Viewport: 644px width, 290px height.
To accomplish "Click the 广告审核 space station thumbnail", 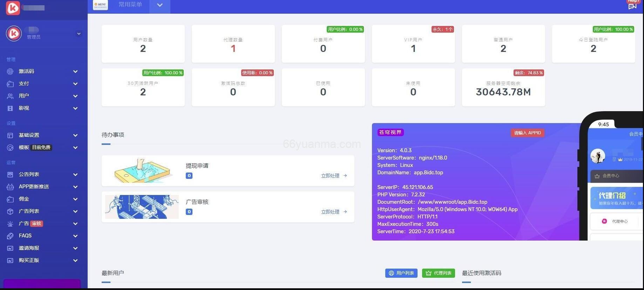I will pos(142,207).
